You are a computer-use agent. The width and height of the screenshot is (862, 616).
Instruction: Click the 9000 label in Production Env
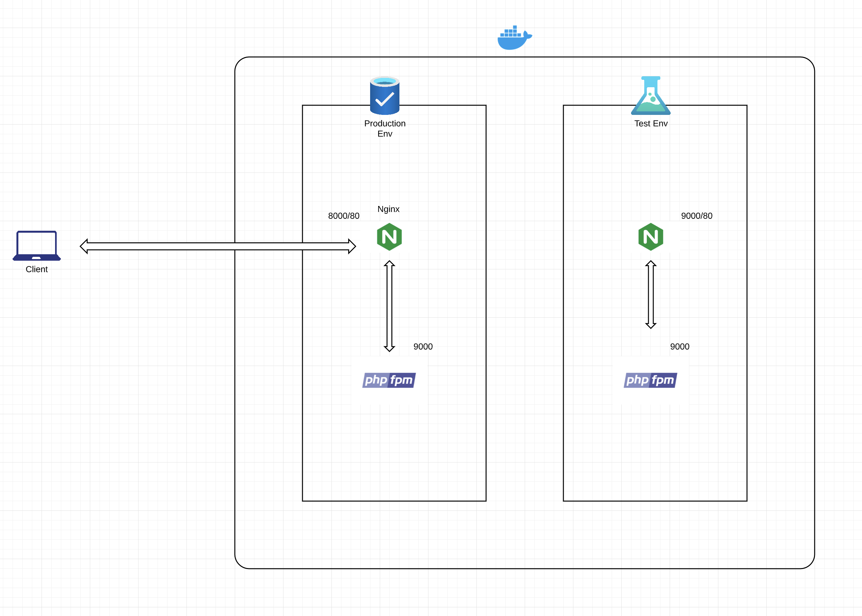click(423, 347)
